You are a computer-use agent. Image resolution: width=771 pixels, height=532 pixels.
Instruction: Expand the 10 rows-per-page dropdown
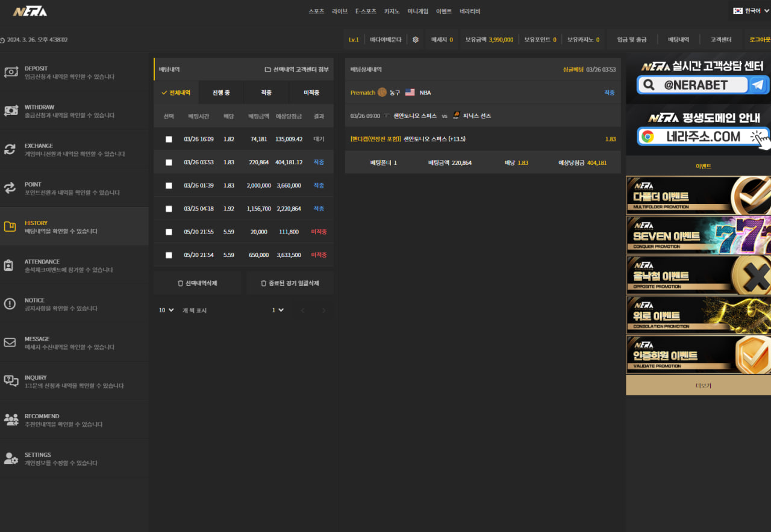point(166,311)
